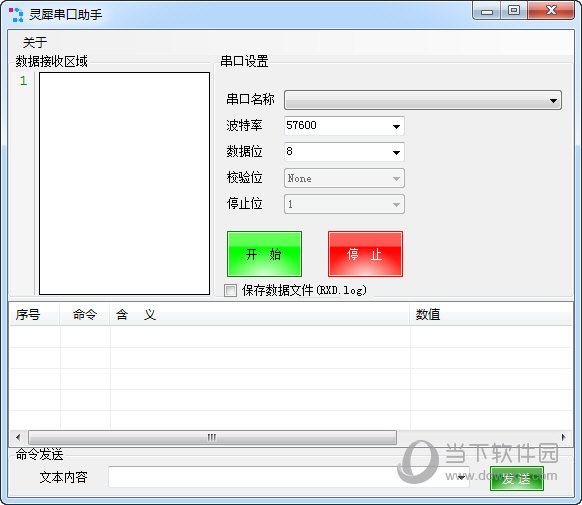Viewport: 582px width, 505px height.
Task: Click the green 开始 button
Action: pyautogui.click(x=264, y=254)
